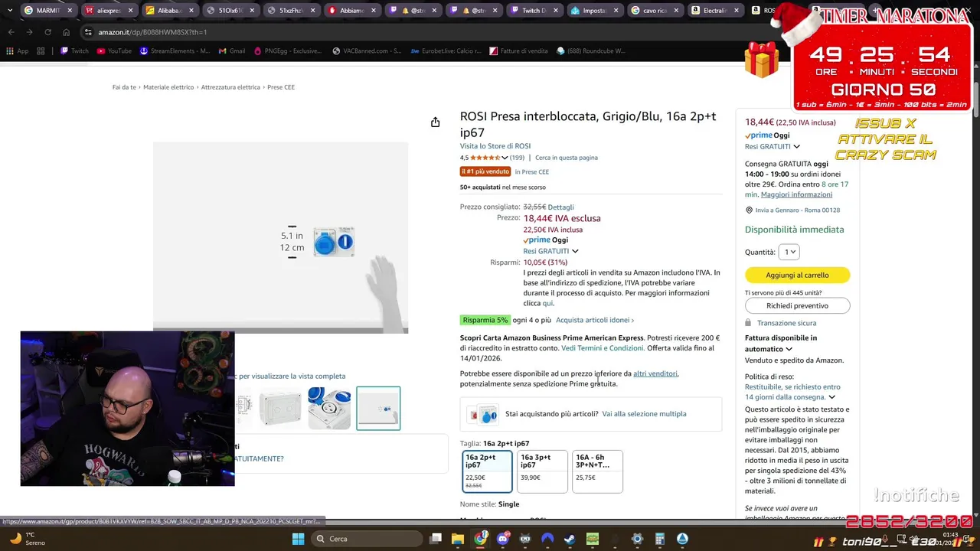Open the VACBanned.com bookmark
980x551 pixels.
coord(367,51)
